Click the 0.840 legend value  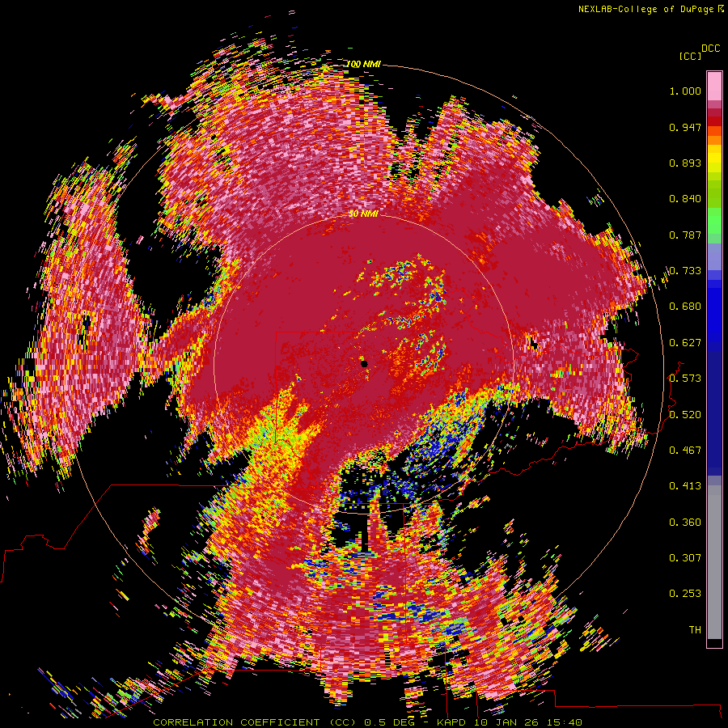pyautogui.click(x=685, y=199)
